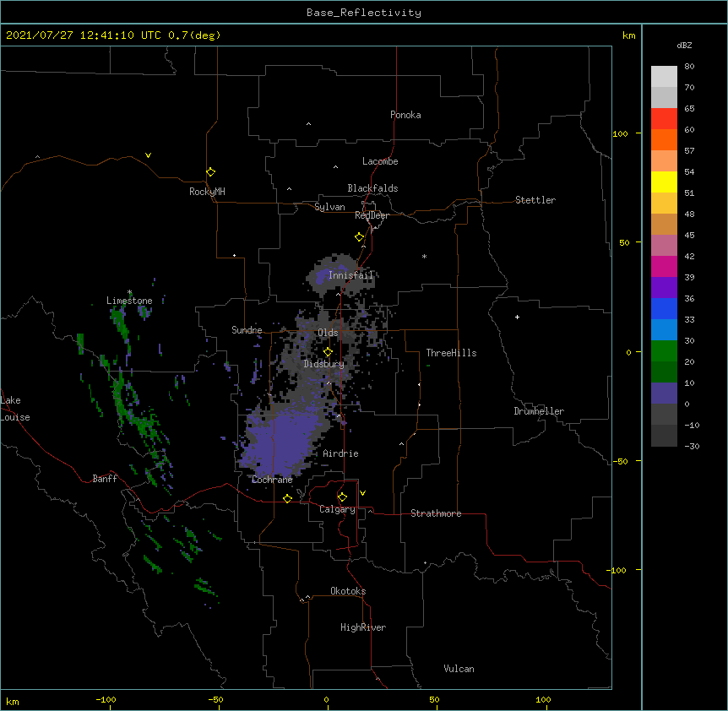Select the slate purple 10 dBZ legend swatch
The height and width of the screenshot is (711, 728).
[664, 393]
